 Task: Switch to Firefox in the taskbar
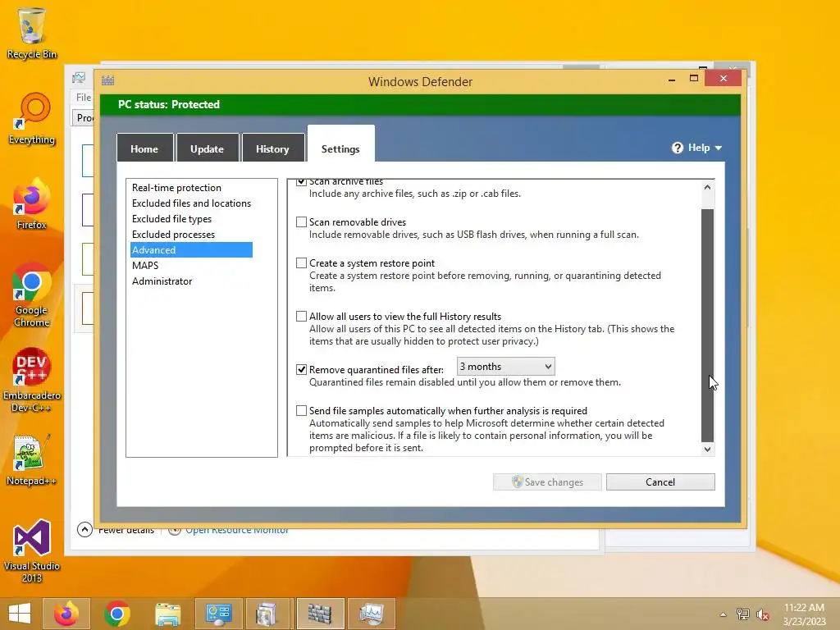coord(66,614)
